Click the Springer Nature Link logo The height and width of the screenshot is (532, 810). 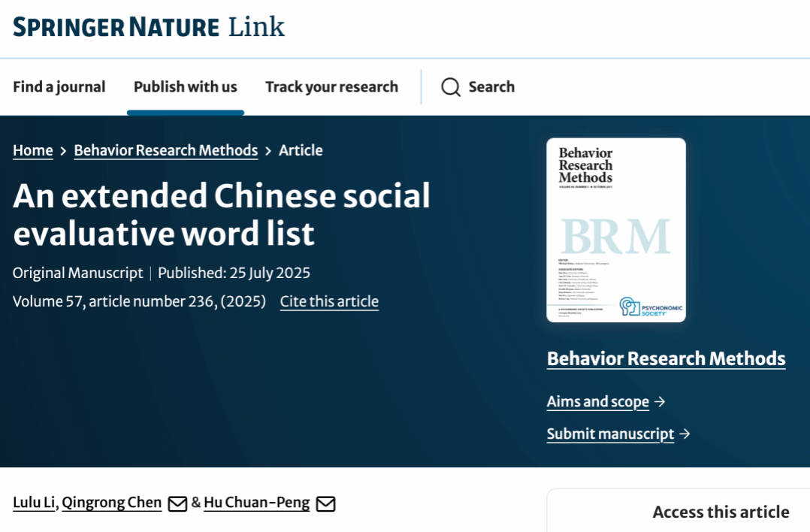[x=149, y=27]
